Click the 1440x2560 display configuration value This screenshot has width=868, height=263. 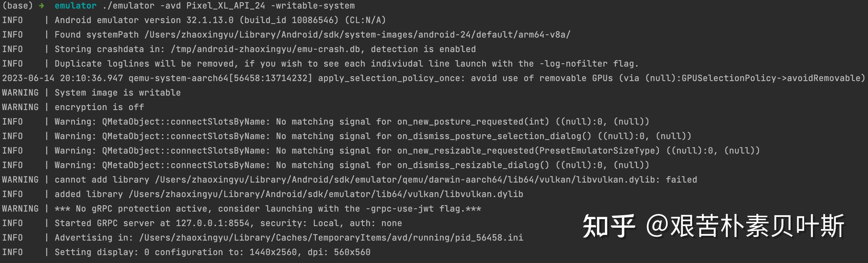click(273, 252)
